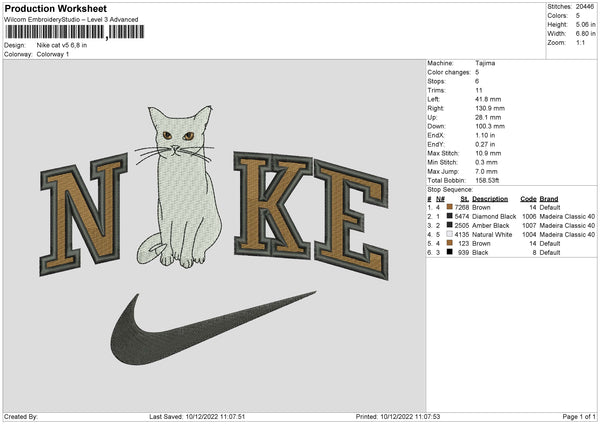Click the Machine value 'Tajima'
The width and height of the screenshot is (600, 424).
(485, 63)
